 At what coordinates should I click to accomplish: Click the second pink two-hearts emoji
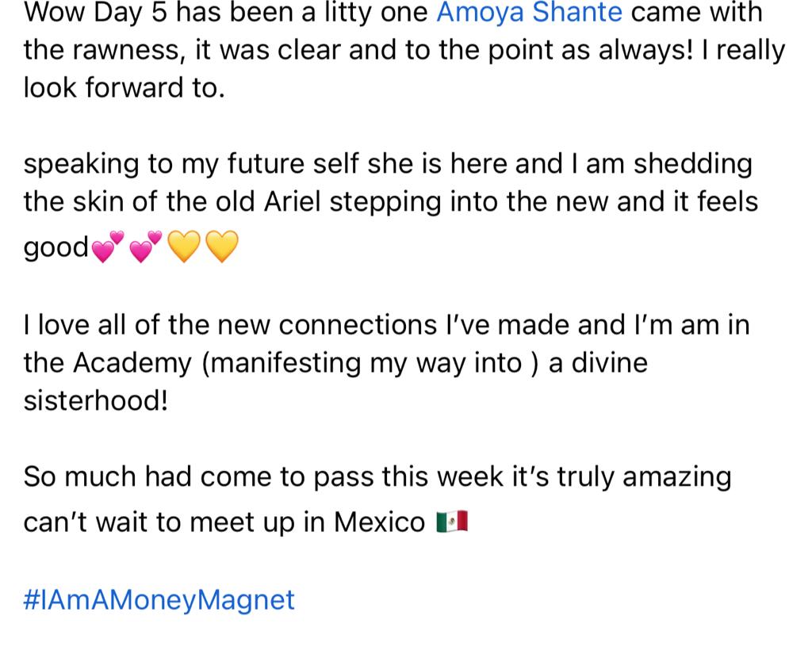click(146, 247)
